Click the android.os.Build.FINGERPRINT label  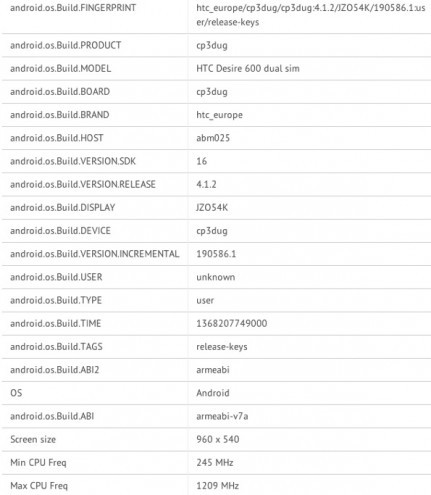point(73,8)
